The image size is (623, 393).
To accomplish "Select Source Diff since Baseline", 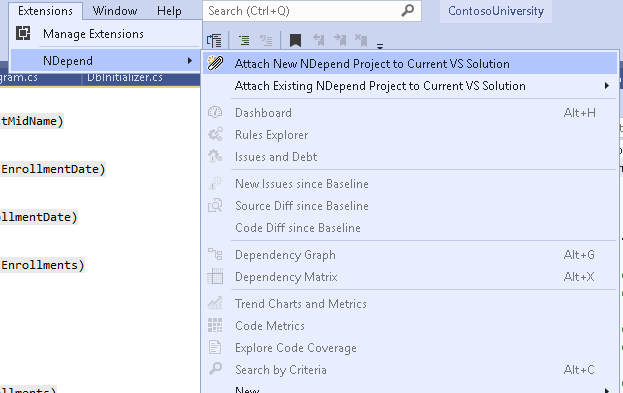I will pos(410,206).
